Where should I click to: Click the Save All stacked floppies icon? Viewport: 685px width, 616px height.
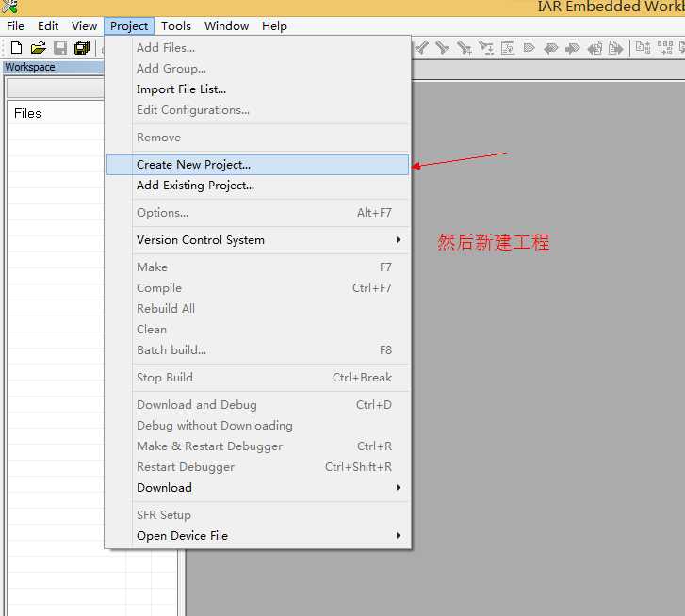[x=82, y=48]
